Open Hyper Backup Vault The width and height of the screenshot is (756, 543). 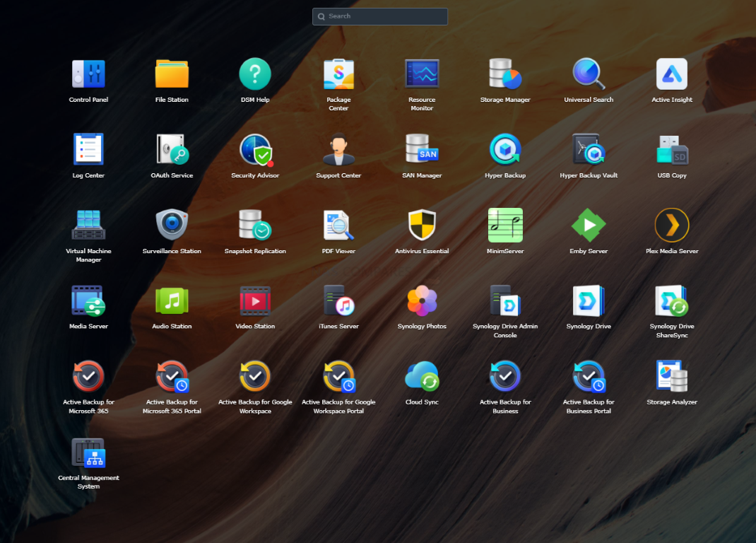pyautogui.click(x=589, y=149)
